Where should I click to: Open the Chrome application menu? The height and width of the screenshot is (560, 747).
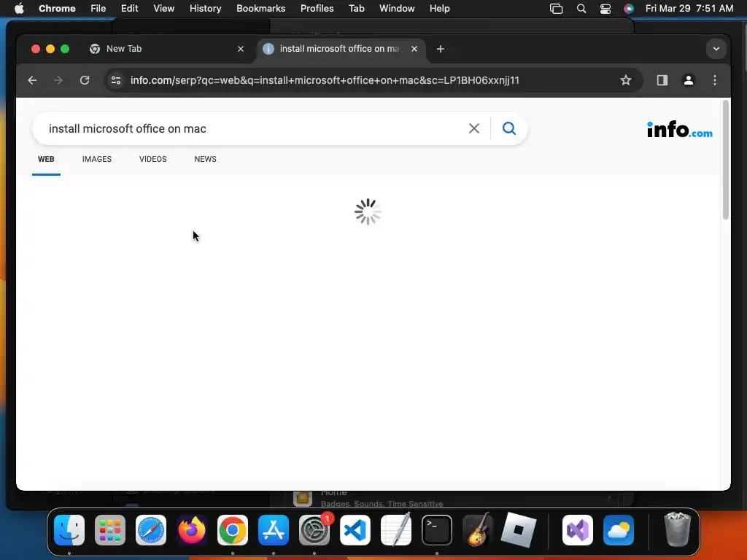(x=57, y=9)
